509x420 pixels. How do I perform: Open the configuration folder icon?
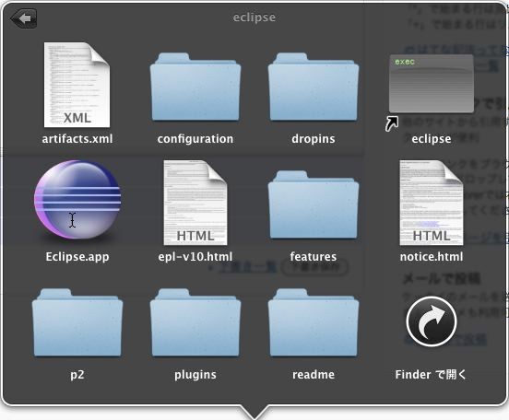click(195, 87)
